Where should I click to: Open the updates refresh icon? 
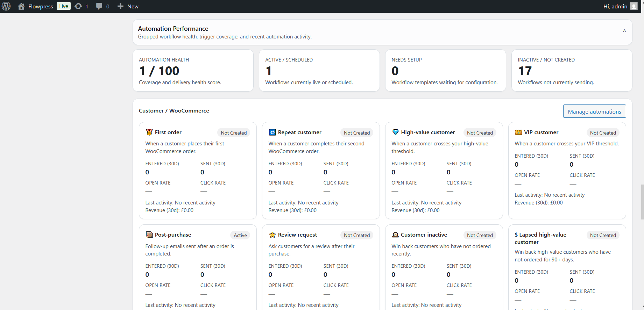78,6
